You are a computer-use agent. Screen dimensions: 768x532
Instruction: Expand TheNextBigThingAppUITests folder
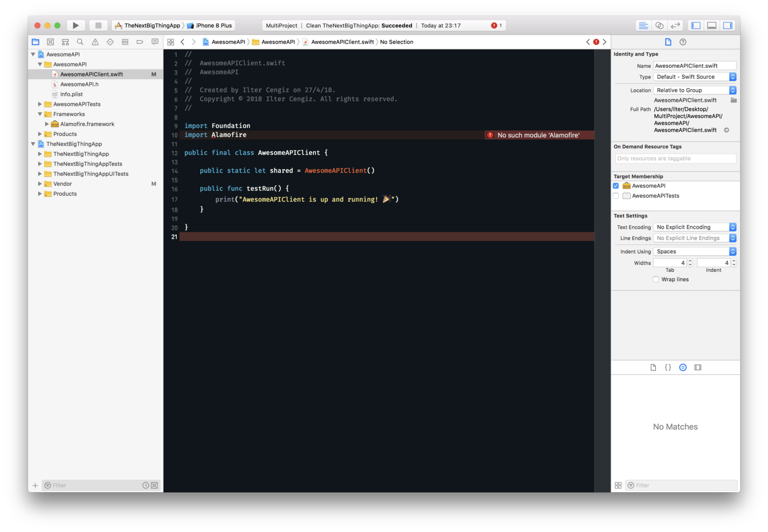40,174
